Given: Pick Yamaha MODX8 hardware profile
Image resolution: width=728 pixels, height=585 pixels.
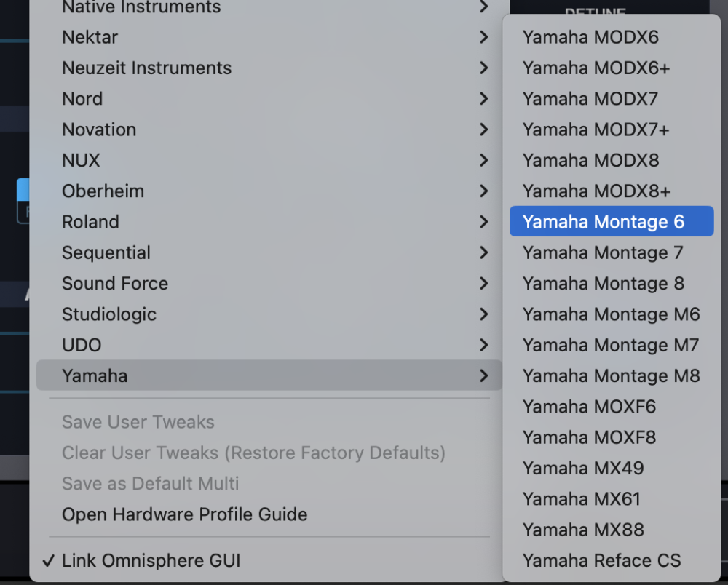Looking at the screenshot, I should 590,160.
